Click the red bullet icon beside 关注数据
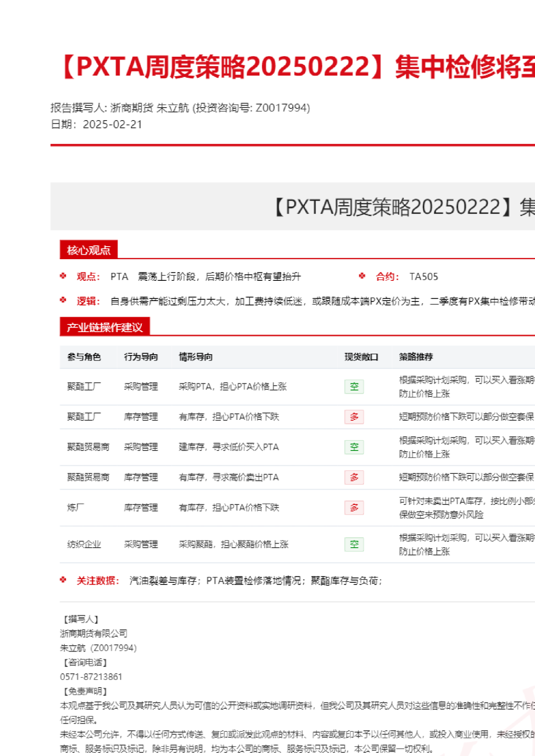Screen dimensions: 535x756 [63, 580]
